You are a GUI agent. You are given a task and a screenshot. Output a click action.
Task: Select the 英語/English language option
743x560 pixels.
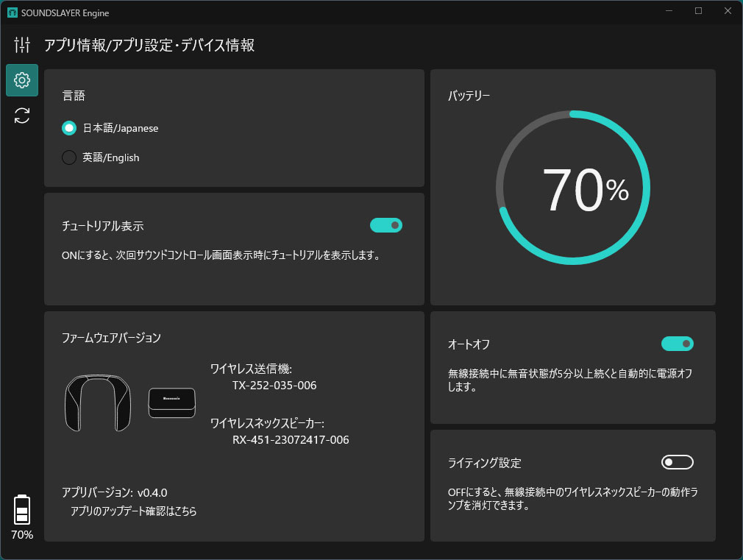(x=69, y=157)
